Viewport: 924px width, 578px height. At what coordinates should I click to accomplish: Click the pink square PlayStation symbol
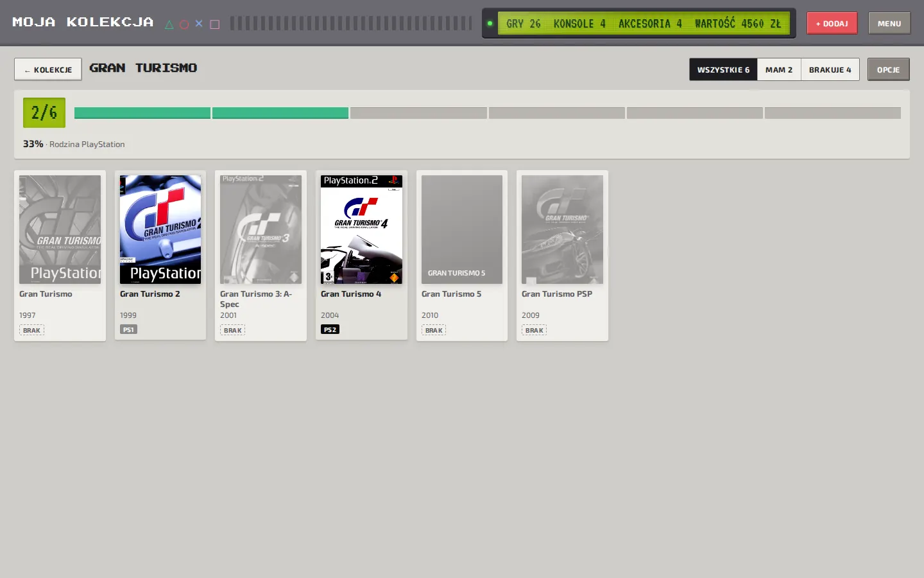tap(215, 24)
